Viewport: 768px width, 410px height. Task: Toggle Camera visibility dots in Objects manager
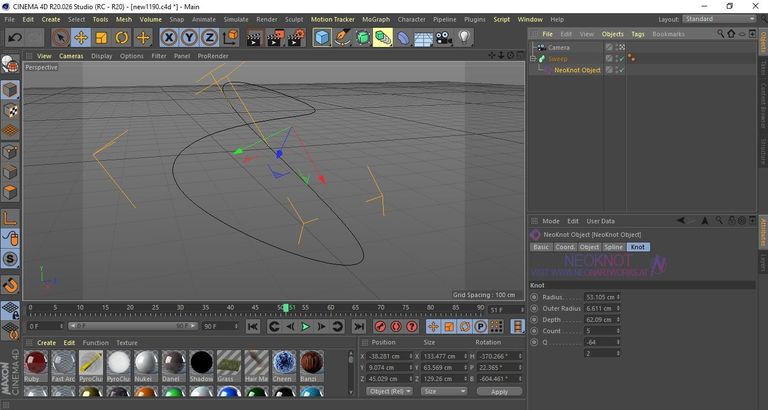click(x=621, y=48)
